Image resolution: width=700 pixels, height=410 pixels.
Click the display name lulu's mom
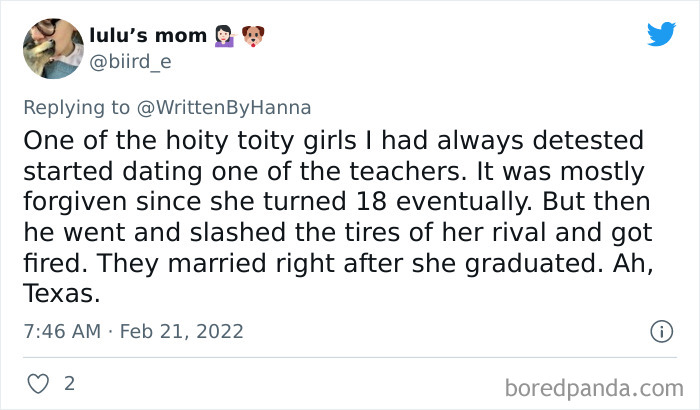tap(154, 38)
